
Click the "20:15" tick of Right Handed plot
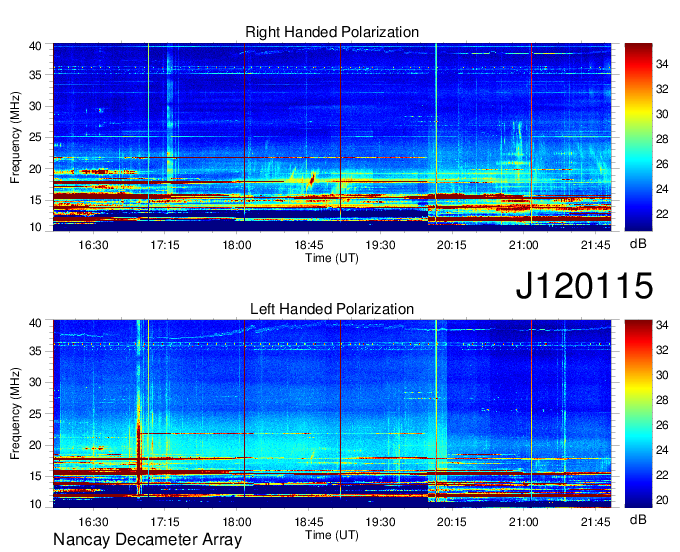451,245
